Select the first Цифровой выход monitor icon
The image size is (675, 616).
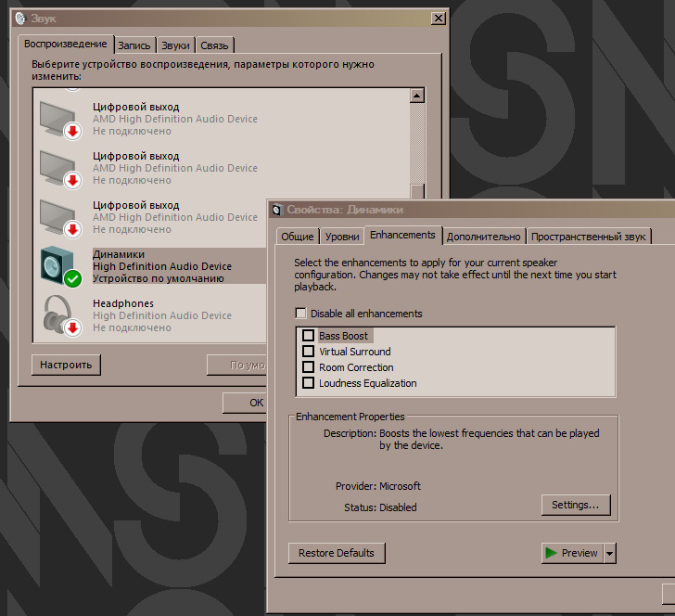click(x=61, y=120)
